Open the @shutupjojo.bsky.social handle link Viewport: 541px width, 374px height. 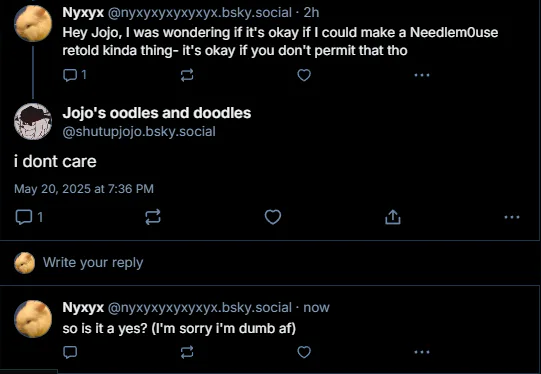point(139,131)
